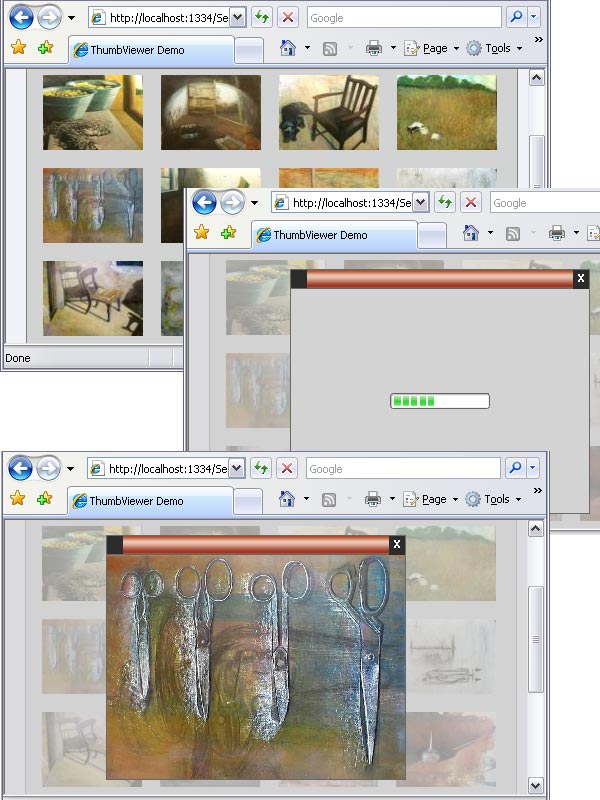The height and width of the screenshot is (800, 600).
Task: Close scissors image viewer with X button
Action: [x=397, y=545]
